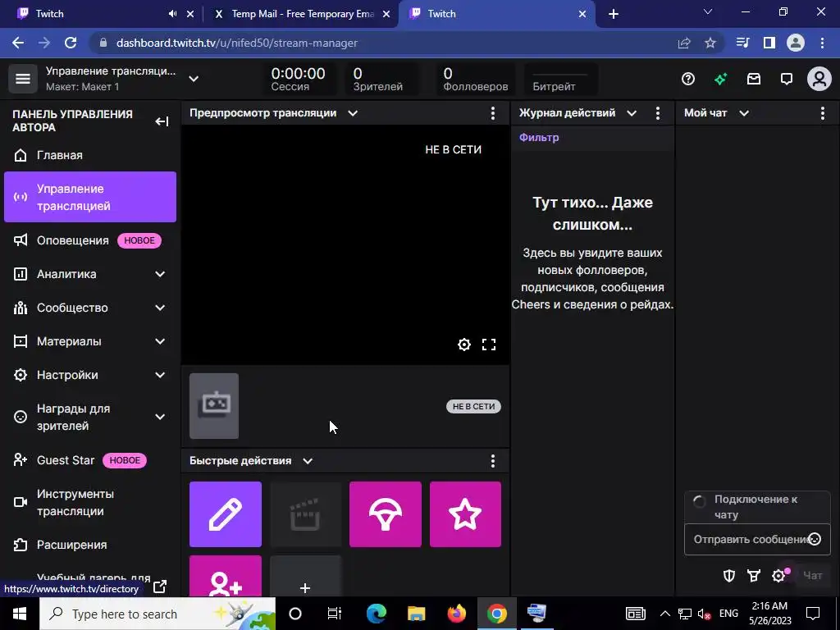Open layout selector dropdown beside Макет 1
This screenshot has height=630, width=840.
pos(194,79)
